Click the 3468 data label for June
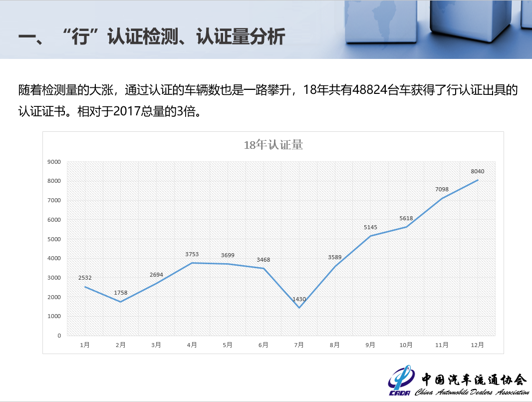 click(264, 260)
